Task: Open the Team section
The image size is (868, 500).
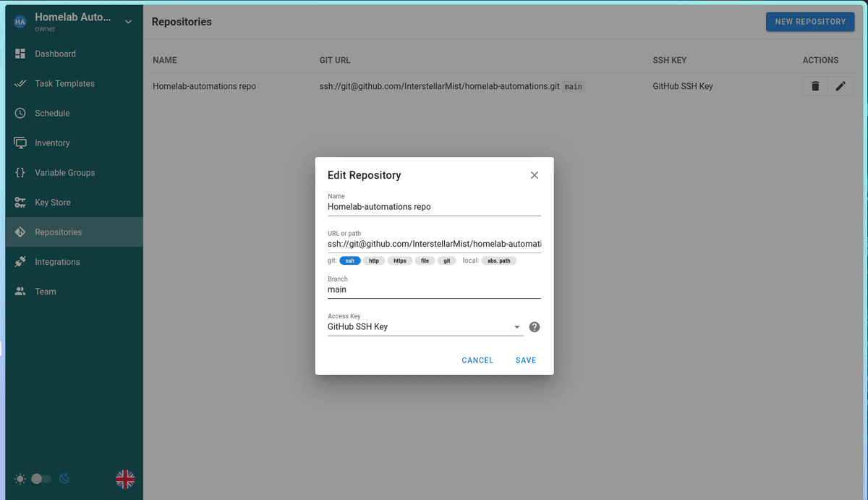Action: pos(74,291)
